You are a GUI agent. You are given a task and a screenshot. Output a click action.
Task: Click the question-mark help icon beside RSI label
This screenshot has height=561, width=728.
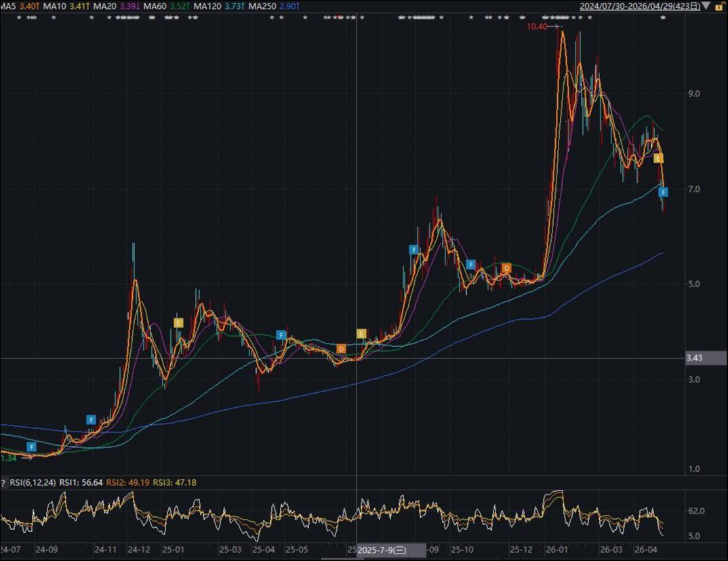coord(4,482)
